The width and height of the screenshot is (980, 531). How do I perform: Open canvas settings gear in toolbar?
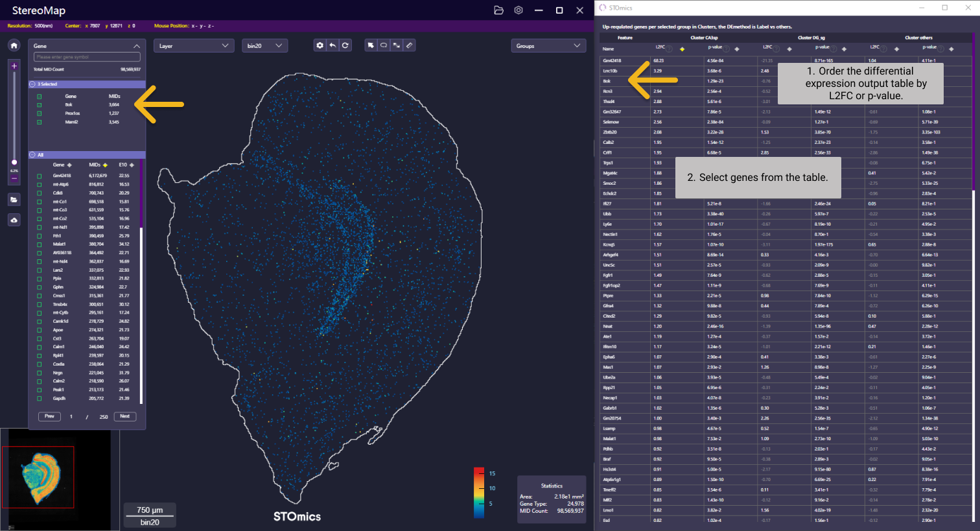tap(320, 45)
